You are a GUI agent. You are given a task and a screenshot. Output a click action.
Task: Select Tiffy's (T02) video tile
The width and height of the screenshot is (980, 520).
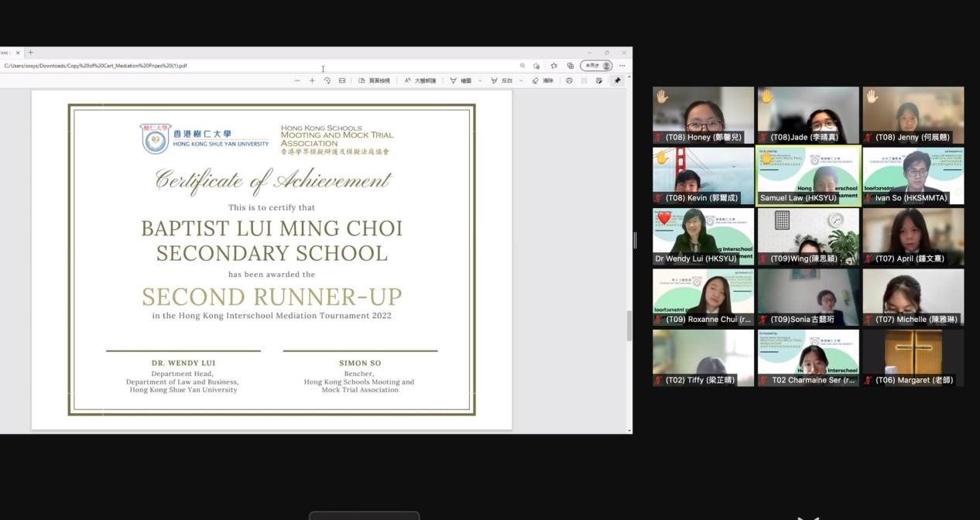coord(704,357)
